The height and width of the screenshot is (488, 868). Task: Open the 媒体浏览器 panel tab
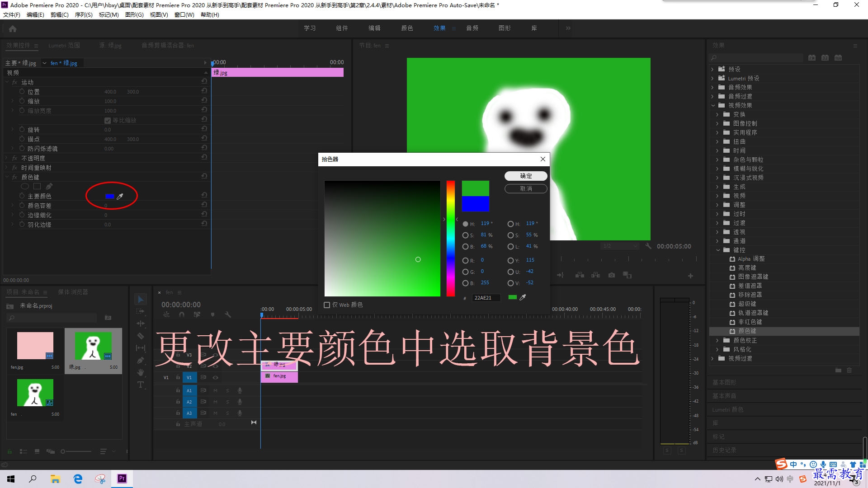click(73, 292)
